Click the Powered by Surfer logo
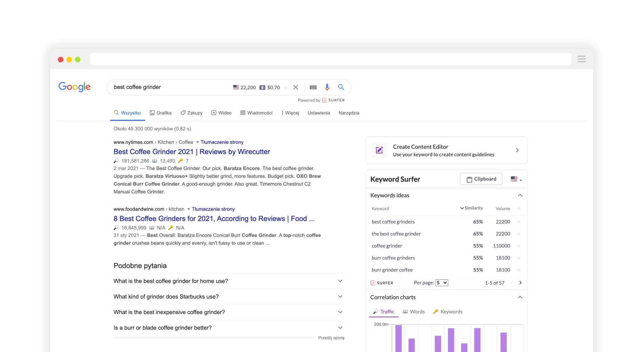644x352 pixels. [x=333, y=100]
